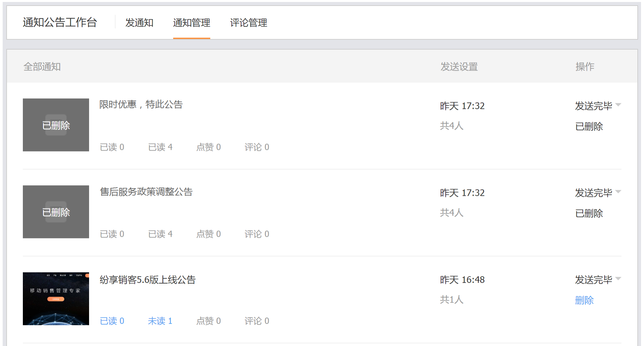Click 已读 4 on 限时优惠 row
This screenshot has width=644, height=346.
pos(160,147)
